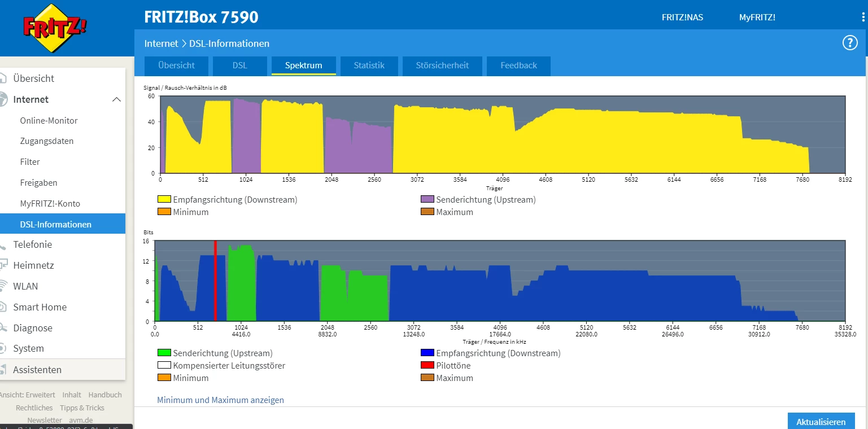868x429 pixels.
Task: Open the Störsicherheit tab
Action: (x=442, y=65)
